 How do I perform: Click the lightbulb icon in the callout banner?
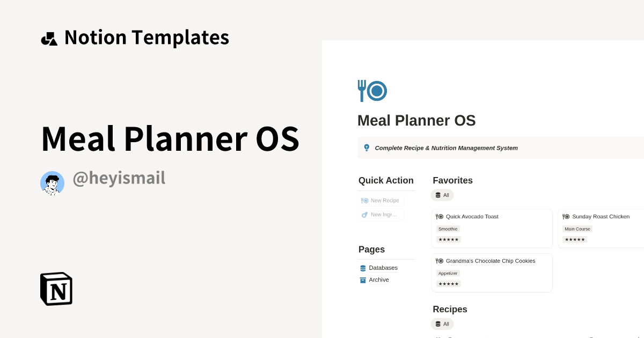(x=367, y=148)
